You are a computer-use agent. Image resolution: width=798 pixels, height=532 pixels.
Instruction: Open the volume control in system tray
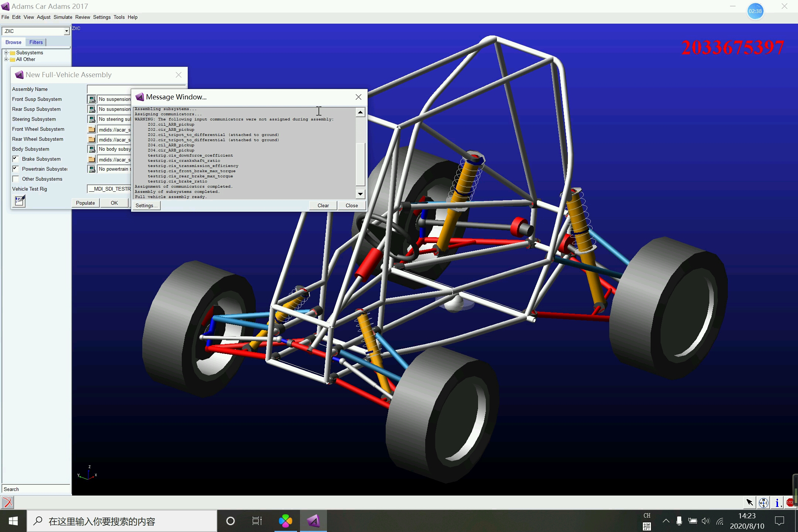tap(706, 521)
